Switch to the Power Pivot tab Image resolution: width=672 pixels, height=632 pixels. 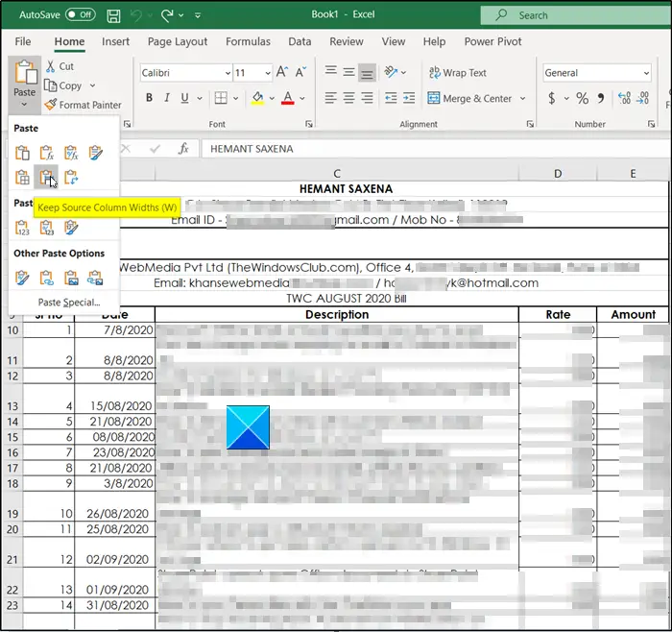point(492,41)
